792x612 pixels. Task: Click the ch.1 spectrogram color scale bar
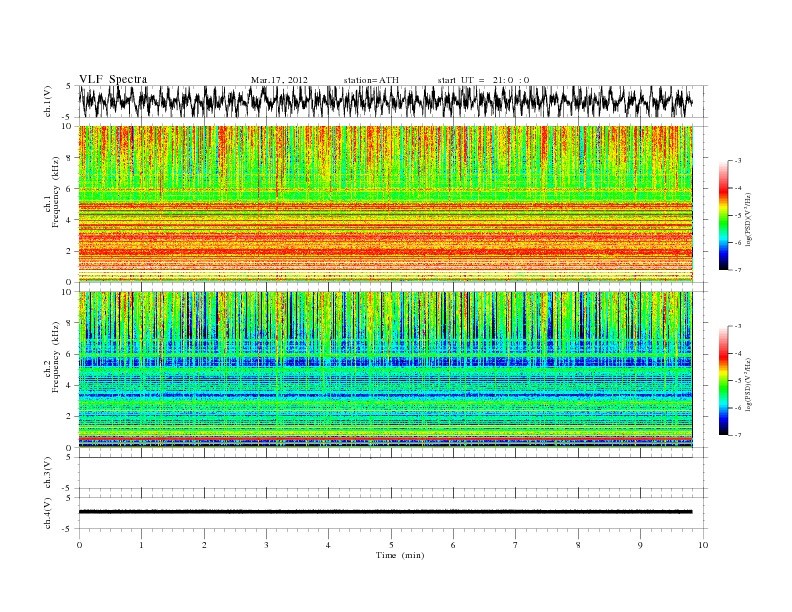coord(723,215)
